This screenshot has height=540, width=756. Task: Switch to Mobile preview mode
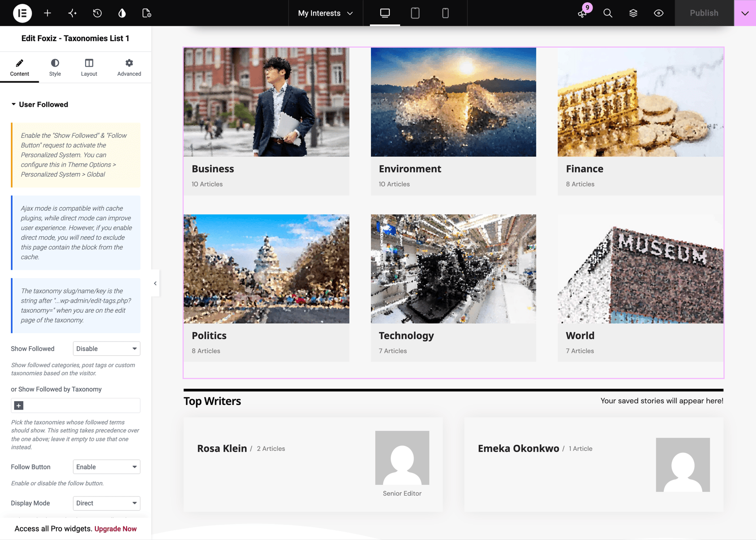tap(446, 13)
